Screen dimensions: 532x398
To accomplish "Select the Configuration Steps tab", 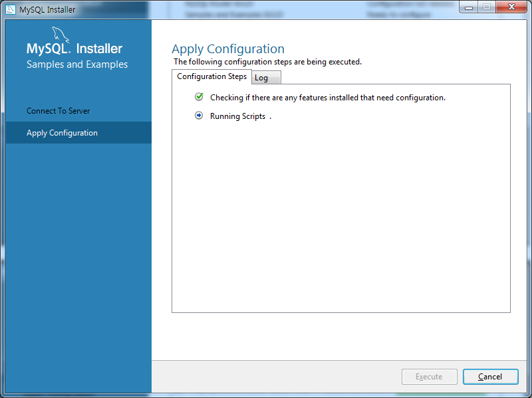I will tap(211, 76).
